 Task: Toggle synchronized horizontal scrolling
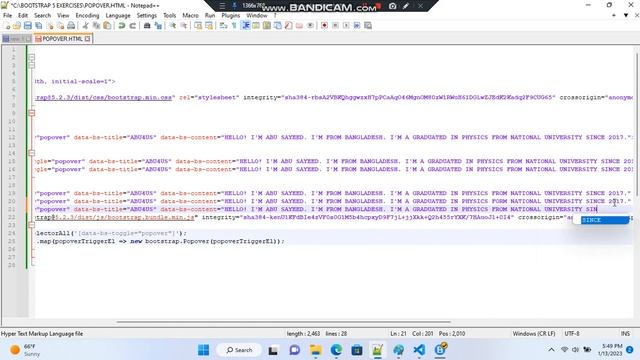click(x=209, y=26)
